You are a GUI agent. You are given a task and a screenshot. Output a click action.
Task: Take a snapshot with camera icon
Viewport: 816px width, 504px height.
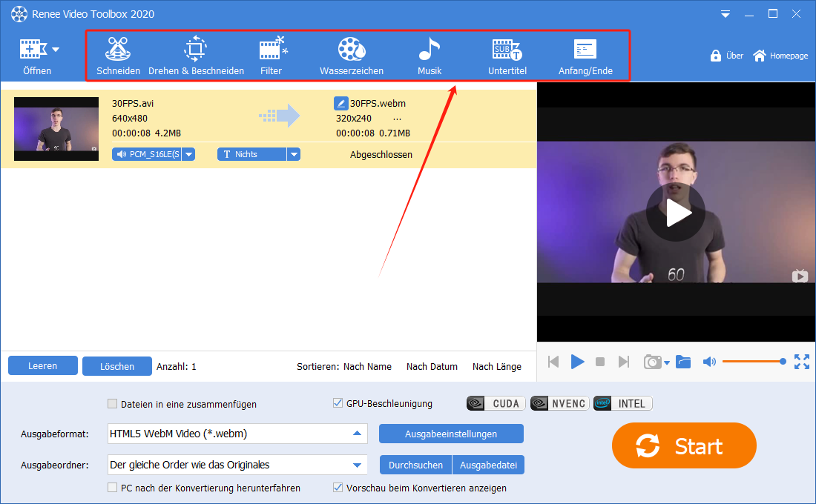(653, 362)
